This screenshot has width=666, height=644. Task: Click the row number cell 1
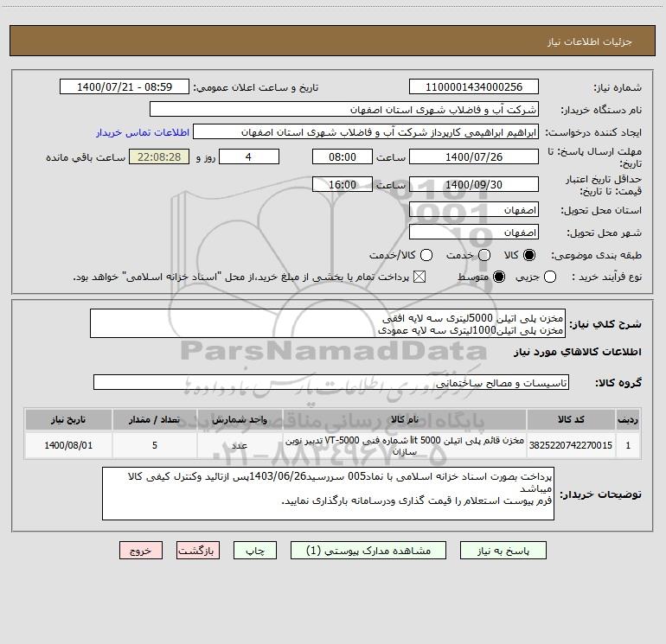[628, 445]
